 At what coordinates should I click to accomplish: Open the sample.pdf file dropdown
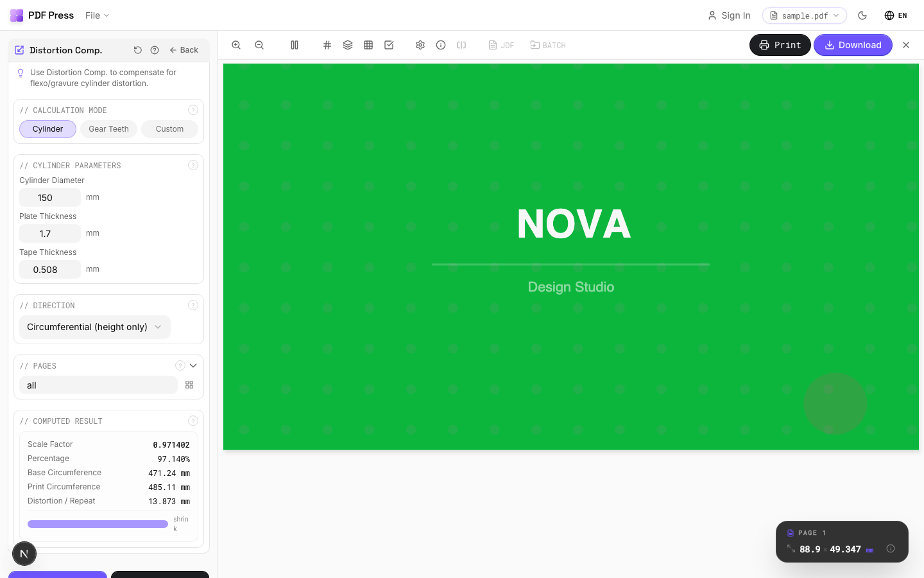coord(805,15)
